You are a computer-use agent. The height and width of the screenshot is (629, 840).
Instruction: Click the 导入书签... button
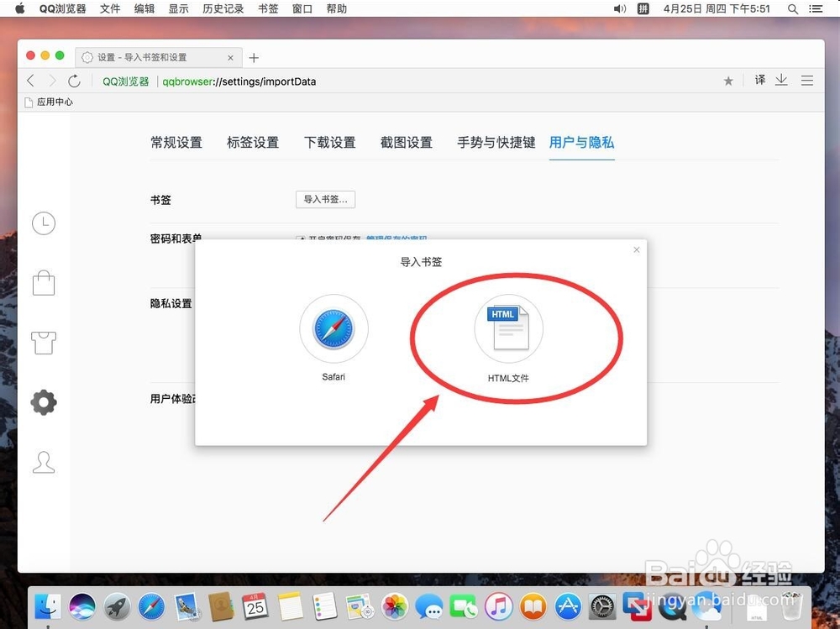click(x=326, y=199)
